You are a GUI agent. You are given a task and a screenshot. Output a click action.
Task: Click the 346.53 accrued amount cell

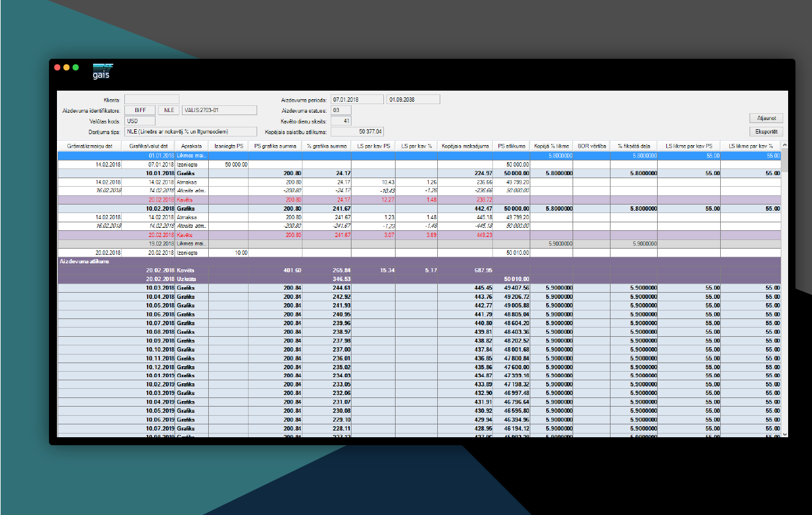click(326, 279)
